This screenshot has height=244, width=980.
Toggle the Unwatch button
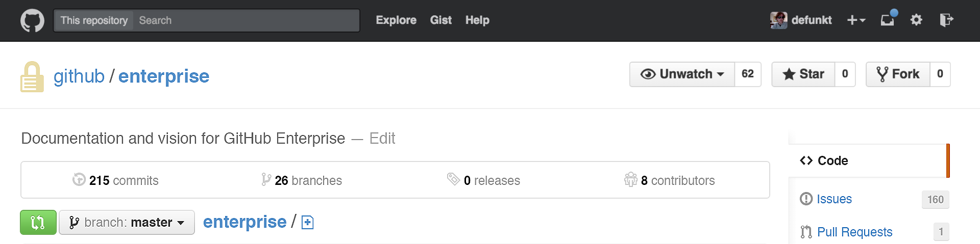[682, 74]
